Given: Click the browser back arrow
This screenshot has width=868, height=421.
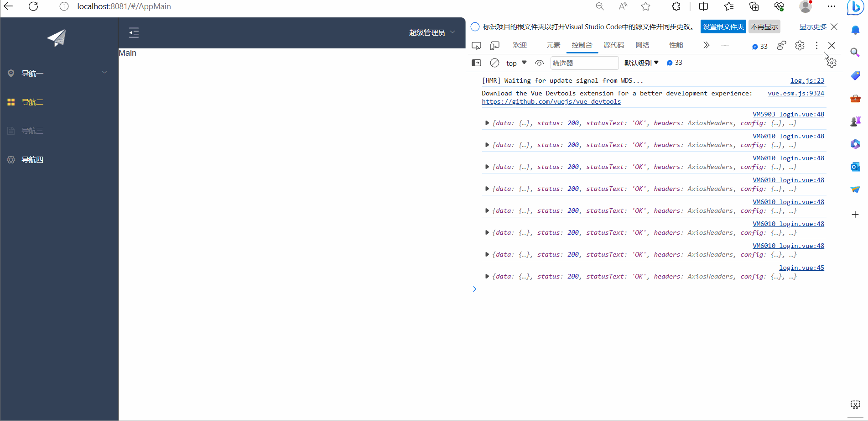Looking at the screenshot, I should point(8,6).
